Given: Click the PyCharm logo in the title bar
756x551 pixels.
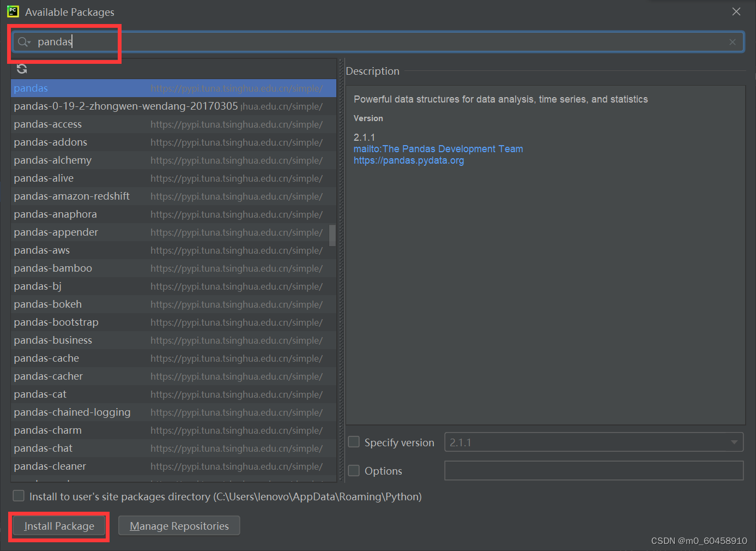Looking at the screenshot, I should click(13, 11).
